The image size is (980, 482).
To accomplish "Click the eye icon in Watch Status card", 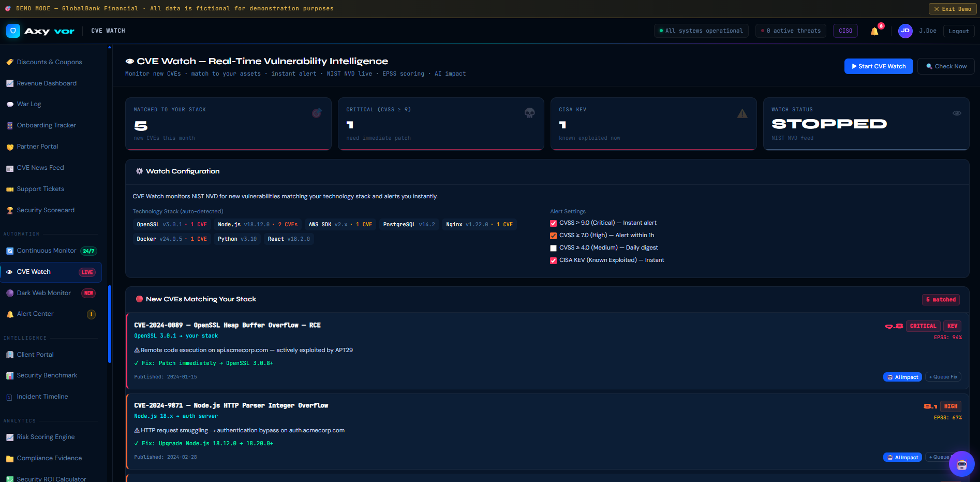I will pos(957,113).
